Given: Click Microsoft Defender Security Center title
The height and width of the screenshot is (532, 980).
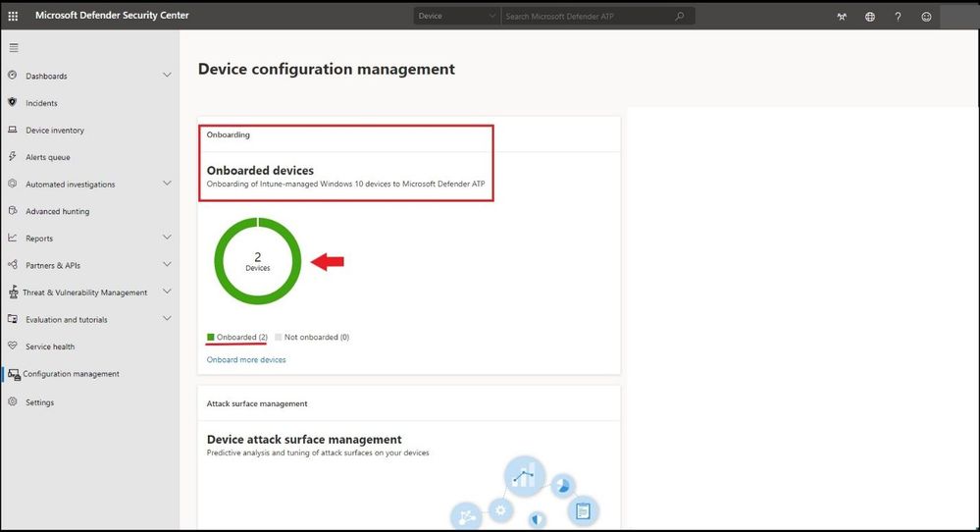Looking at the screenshot, I should click(112, 16).
